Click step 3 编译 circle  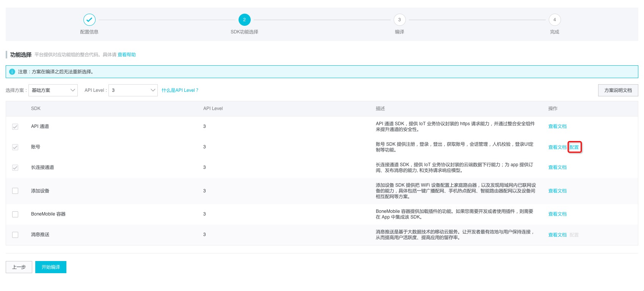tap(399, 20)
